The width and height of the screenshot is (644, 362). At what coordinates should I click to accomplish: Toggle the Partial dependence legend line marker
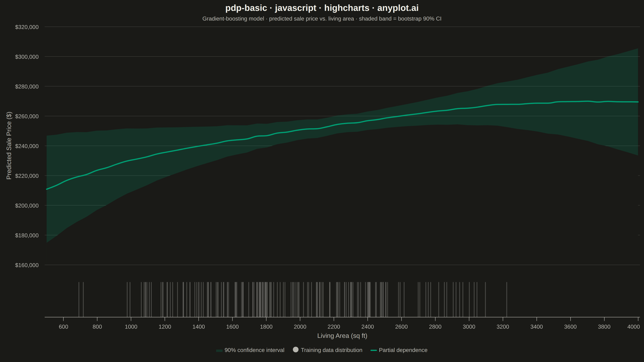point(374,350)
